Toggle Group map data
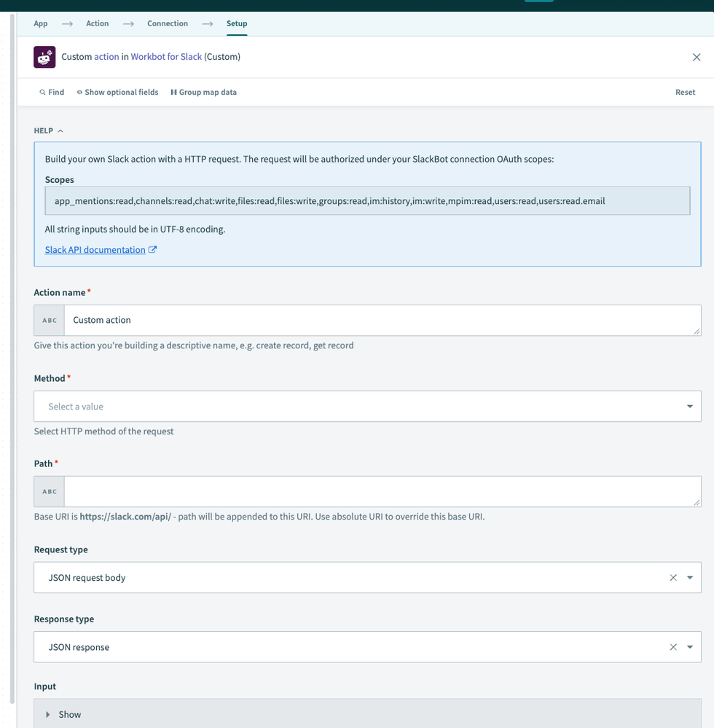The height and width of the screenshot is (728, 714). [203, 92]
